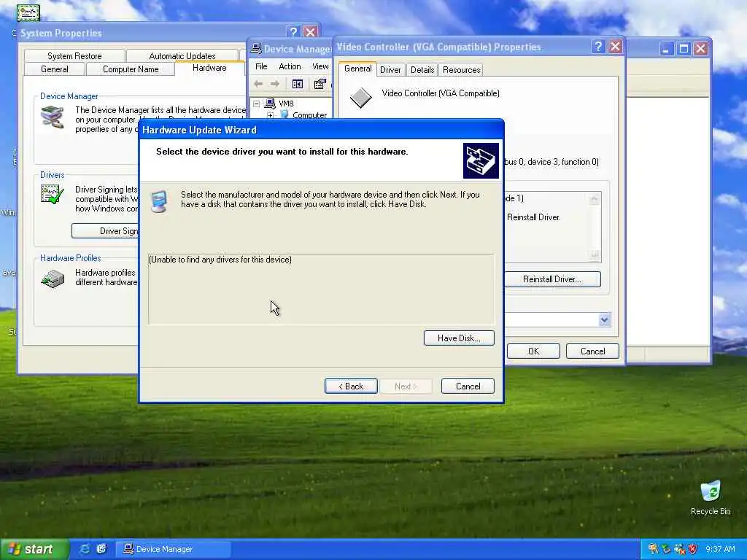This screenshot has height=560, width=747.
Task: Click the wizard monitor info icon
Action: pos(159,201)
